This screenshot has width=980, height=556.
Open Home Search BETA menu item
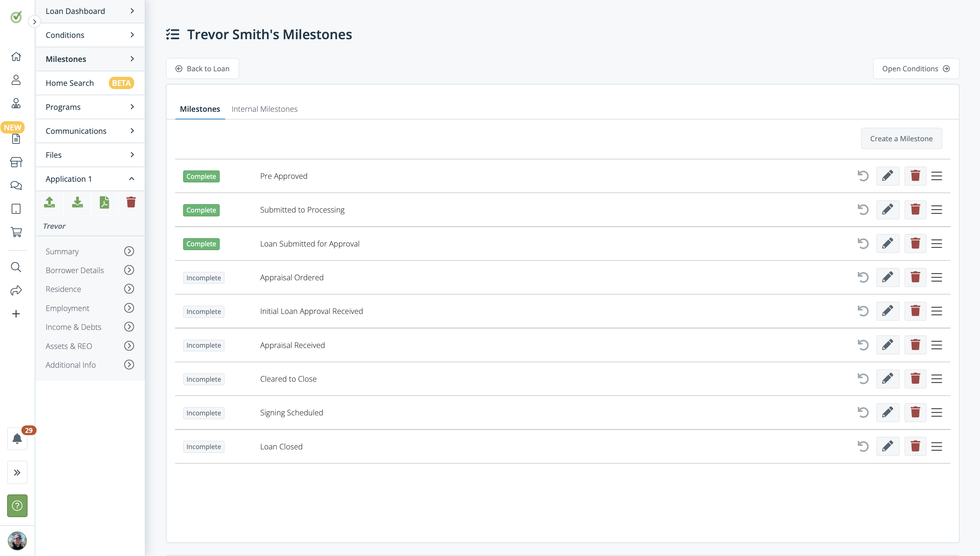point(90,83)
